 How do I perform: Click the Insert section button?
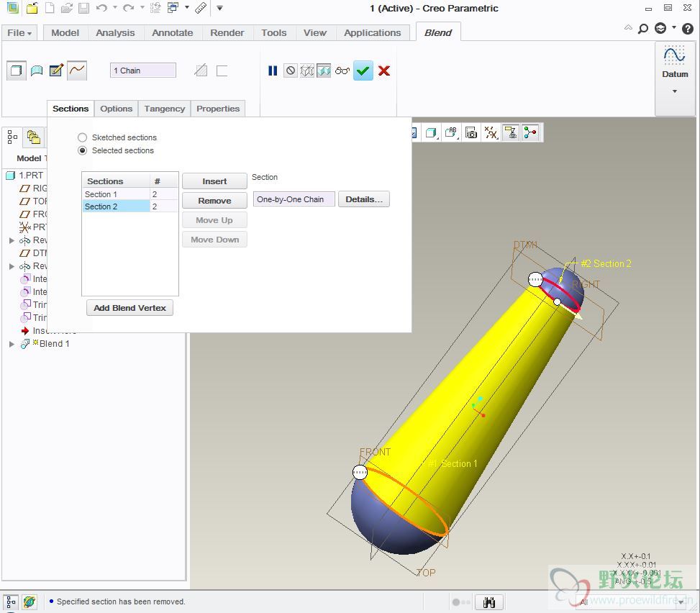214,181
